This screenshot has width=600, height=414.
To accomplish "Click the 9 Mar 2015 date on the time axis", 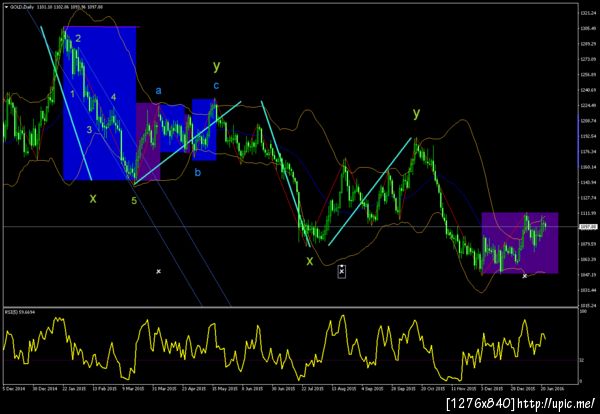I will 134,388.
